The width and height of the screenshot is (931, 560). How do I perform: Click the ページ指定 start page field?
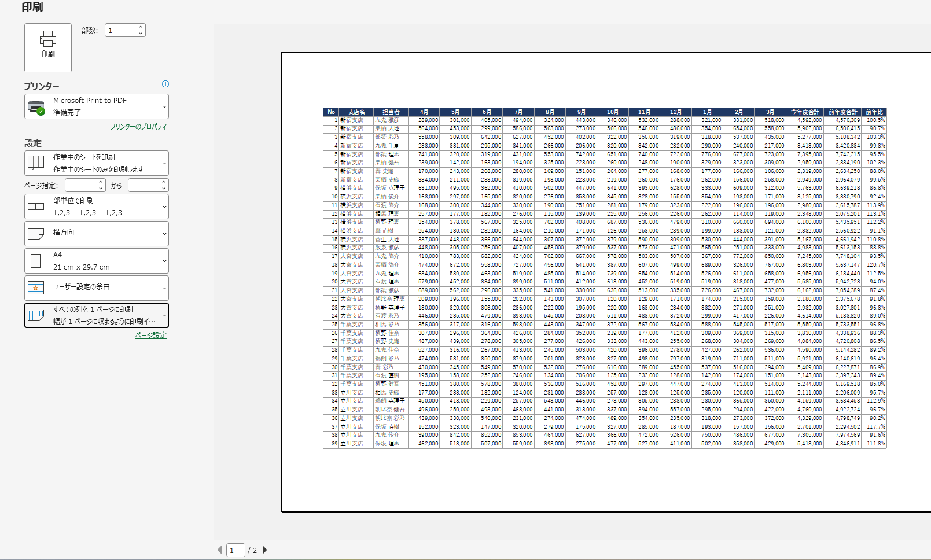[85, 185]
